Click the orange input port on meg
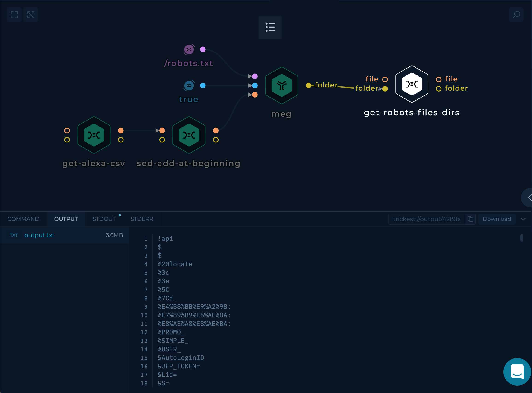This screenshot has width=532, height=393. click(255, 95)
